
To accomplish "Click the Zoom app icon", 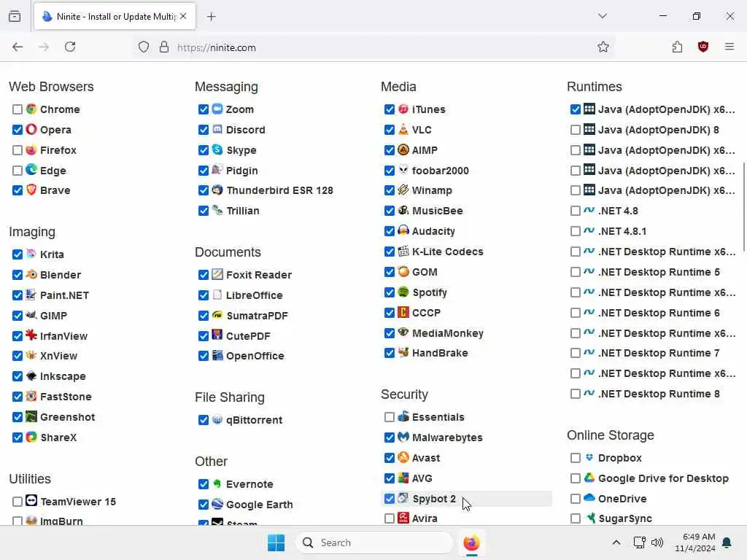I will point(217,109).
